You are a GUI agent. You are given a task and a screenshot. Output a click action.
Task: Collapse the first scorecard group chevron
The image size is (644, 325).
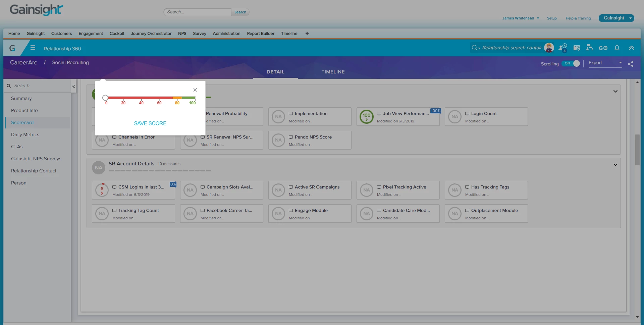point(615,91)
